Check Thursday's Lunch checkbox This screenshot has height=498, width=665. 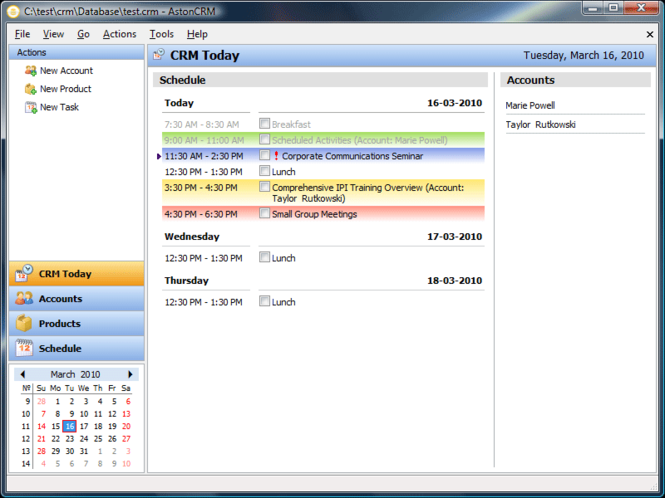264,301
